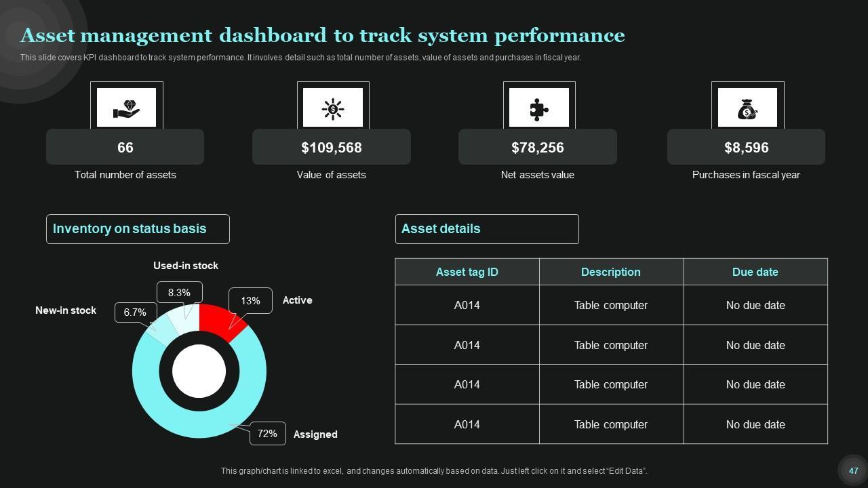Click the 6.7% New-in stock callout

135,312
